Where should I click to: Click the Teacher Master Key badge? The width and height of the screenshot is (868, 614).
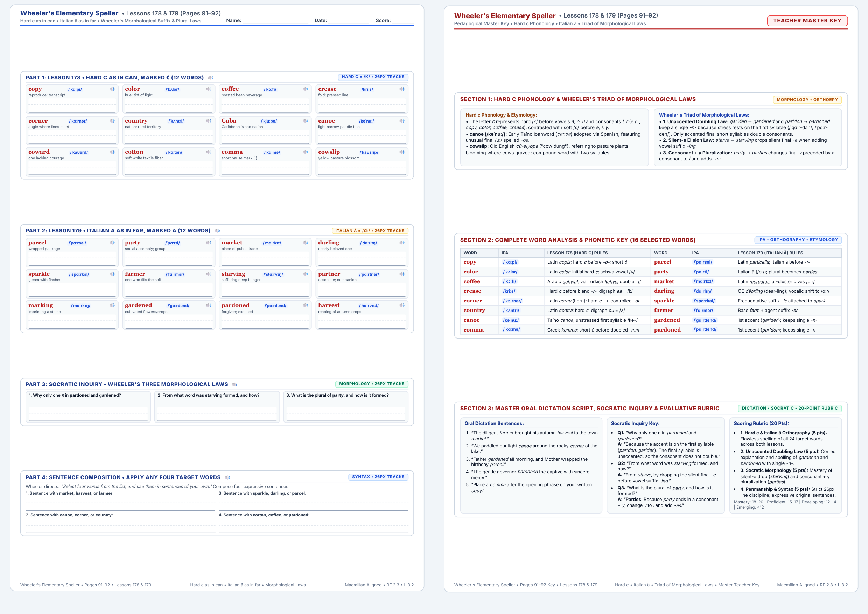pos(807,21)
